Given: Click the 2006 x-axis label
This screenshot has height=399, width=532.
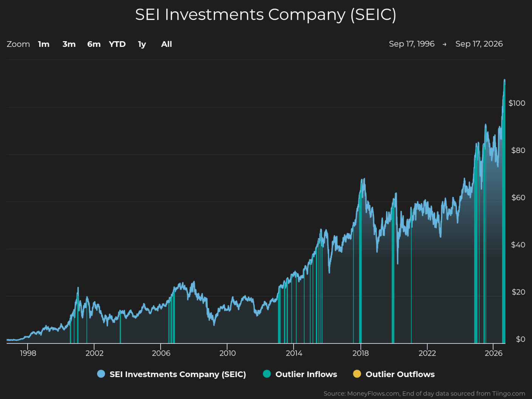Looking at the screenshot, I should [x=161, y=353].
